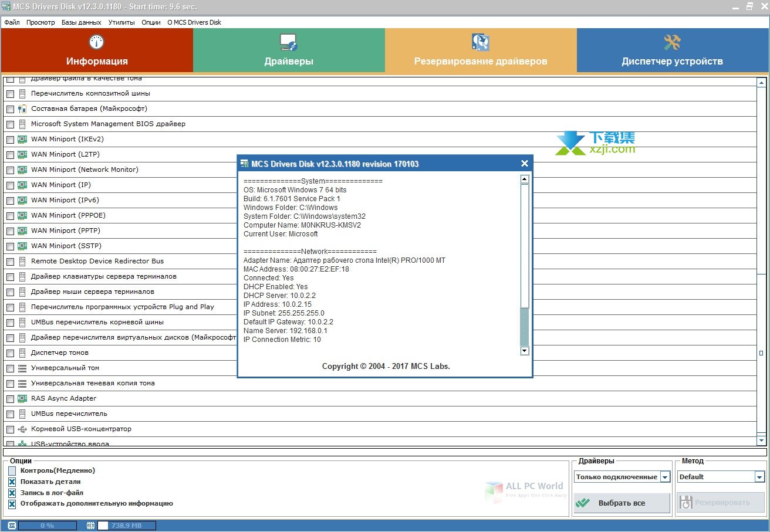The image size is (770, 532).
Task: Close the MCS Drivers Disk info dialog
Action: pos(525,164)
